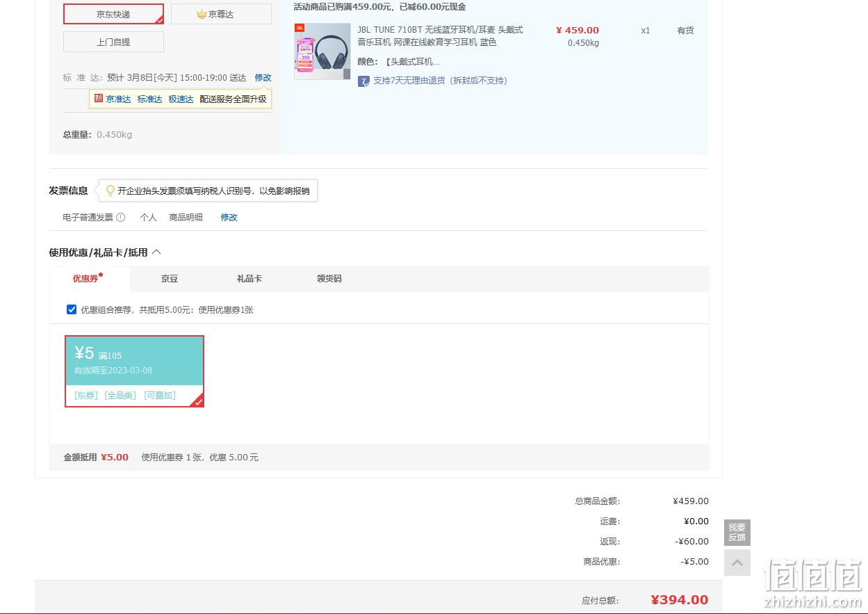This screenshot has height=614, width=868.
Task: Select 京东快递 delivery option
Action: 113,14
